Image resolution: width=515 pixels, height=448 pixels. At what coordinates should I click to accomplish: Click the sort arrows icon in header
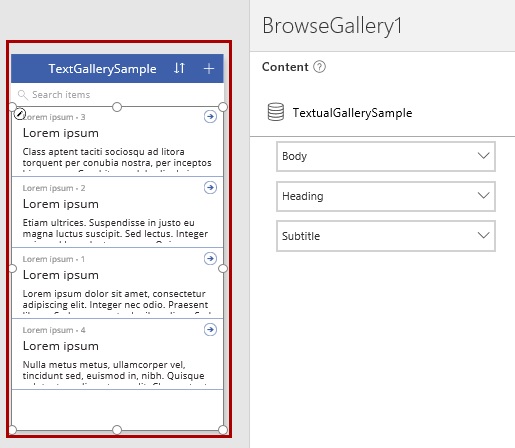[179, 68]
